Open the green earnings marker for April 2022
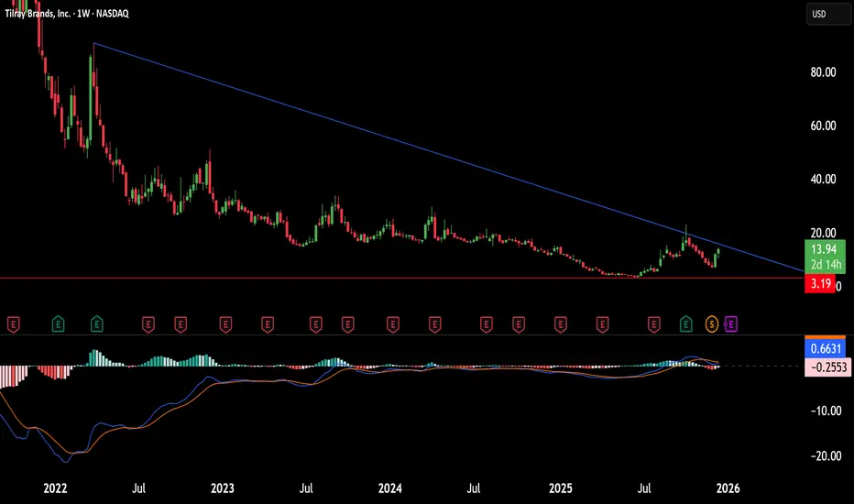Viewport: 854px width, 504px height. tap(96, 324)
